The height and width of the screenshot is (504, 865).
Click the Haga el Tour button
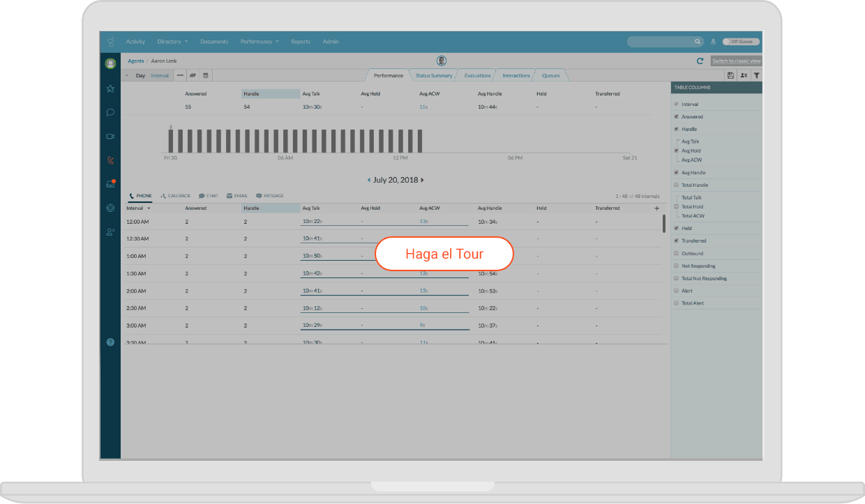(444, 254)
